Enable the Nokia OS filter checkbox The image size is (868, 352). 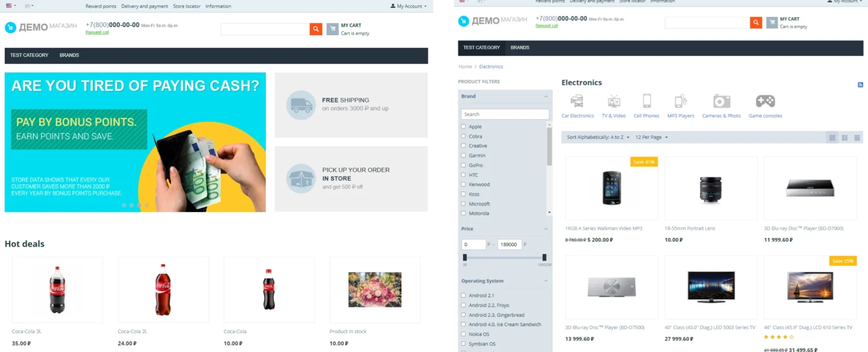pyautogui.click(x=464, y=333)
